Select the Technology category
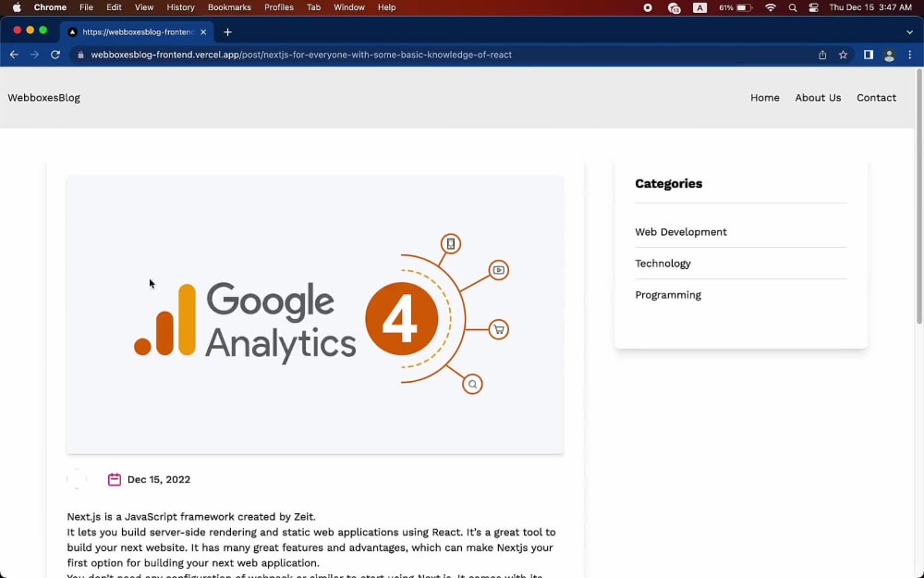The height and width of the screenshot is (578, 924). 663,264
